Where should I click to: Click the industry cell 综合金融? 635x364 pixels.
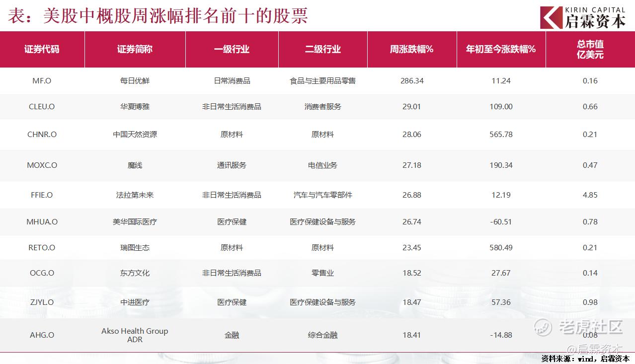[323, 335]
